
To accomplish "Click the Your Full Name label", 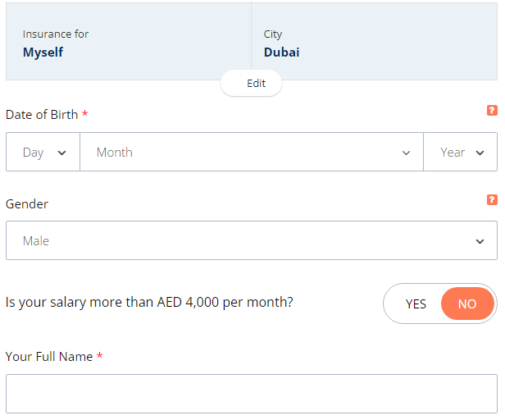I will [49, 357].
